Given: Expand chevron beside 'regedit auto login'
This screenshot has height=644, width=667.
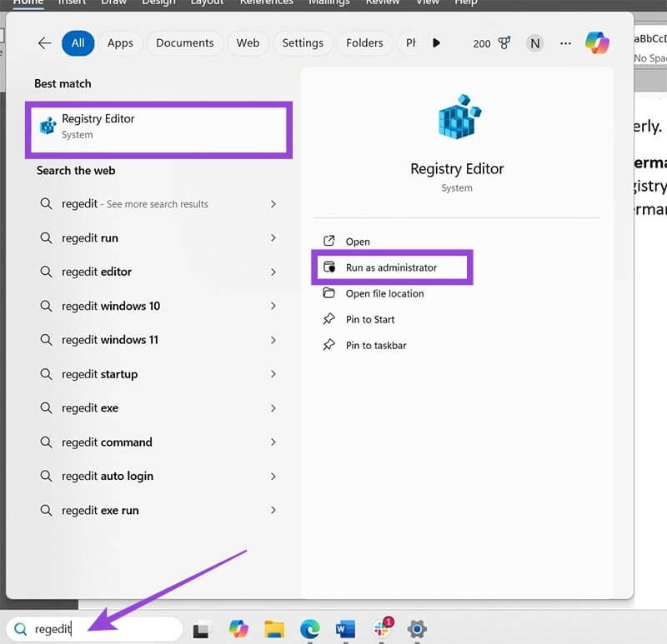Looking at the screenshot, I should (x=273, y=476).
